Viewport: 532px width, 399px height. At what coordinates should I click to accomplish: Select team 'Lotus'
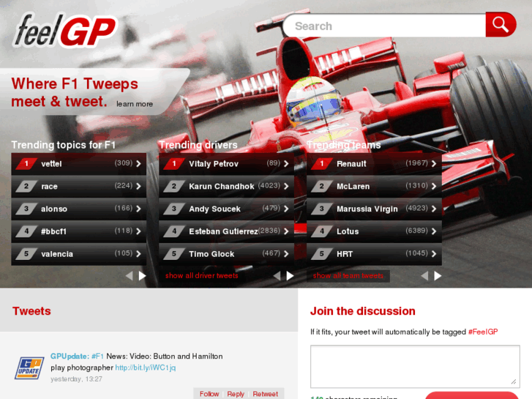pos(348,231)
